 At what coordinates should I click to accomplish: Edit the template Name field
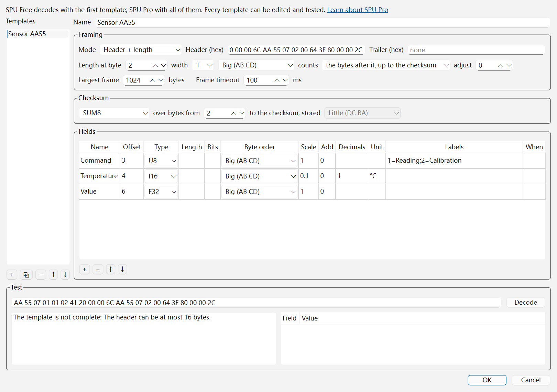323,23
